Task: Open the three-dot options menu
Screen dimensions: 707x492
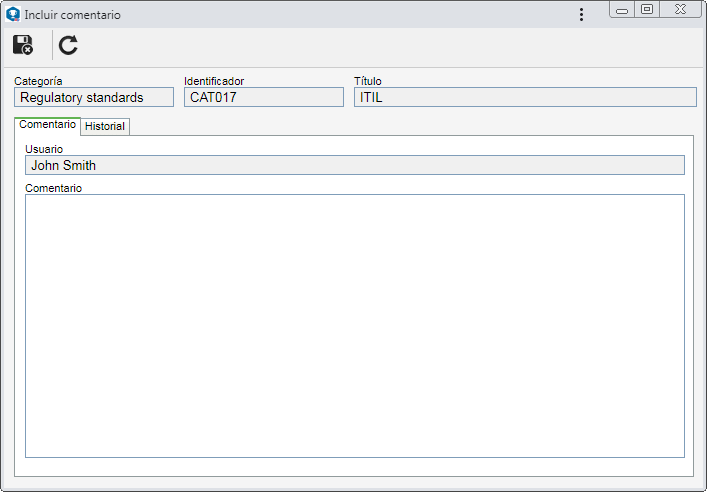Action: tap(581, 14)
